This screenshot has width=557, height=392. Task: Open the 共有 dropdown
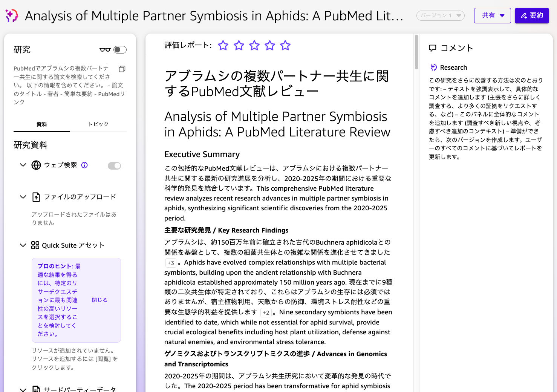[x=492, y=15]
